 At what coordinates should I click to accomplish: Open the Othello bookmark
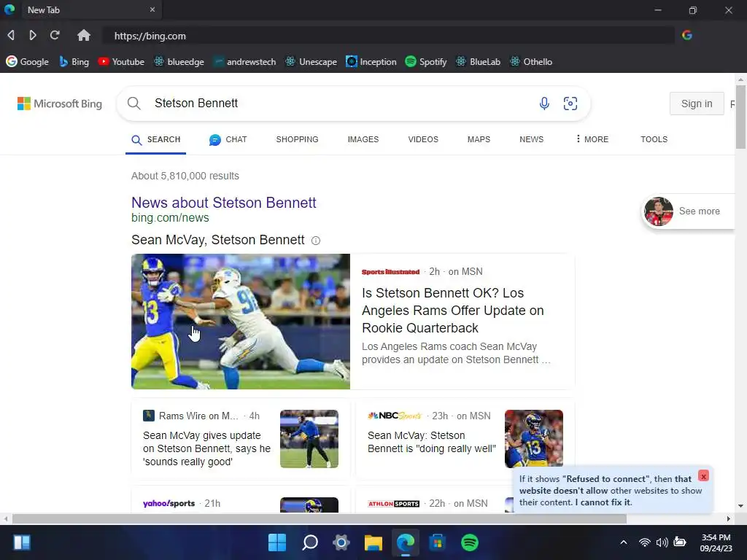(531, 61)
